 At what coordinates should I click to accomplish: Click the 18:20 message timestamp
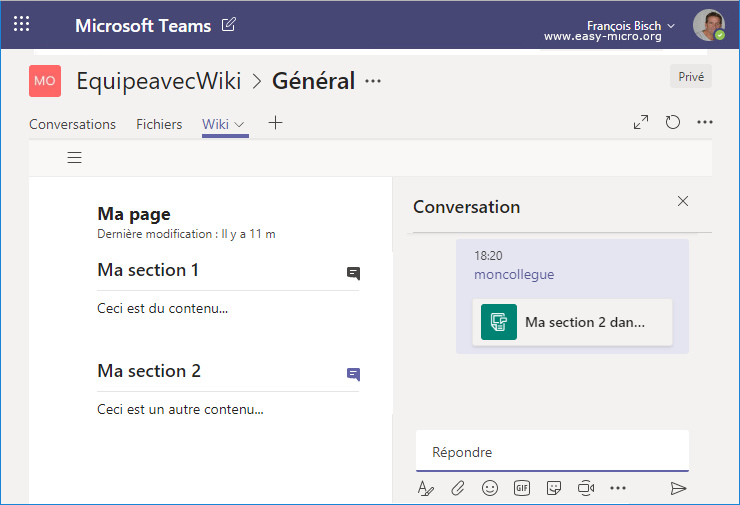[x=488, y=256]
